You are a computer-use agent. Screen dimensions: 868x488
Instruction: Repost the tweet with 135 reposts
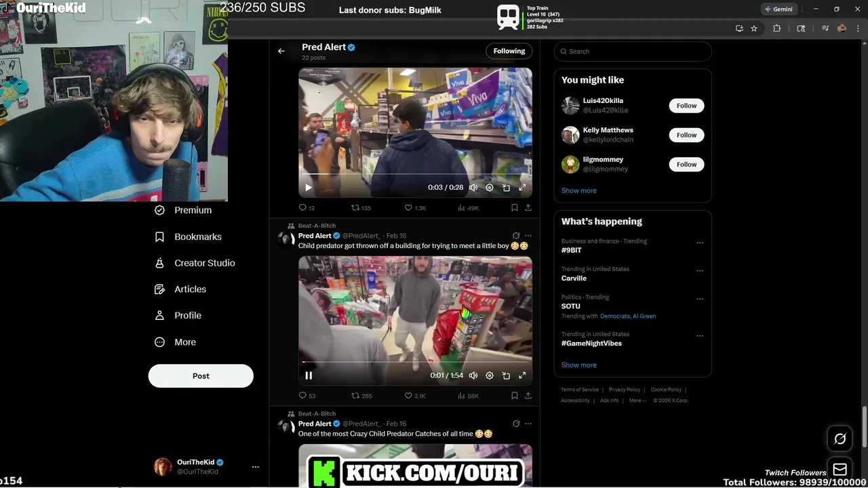361,208
